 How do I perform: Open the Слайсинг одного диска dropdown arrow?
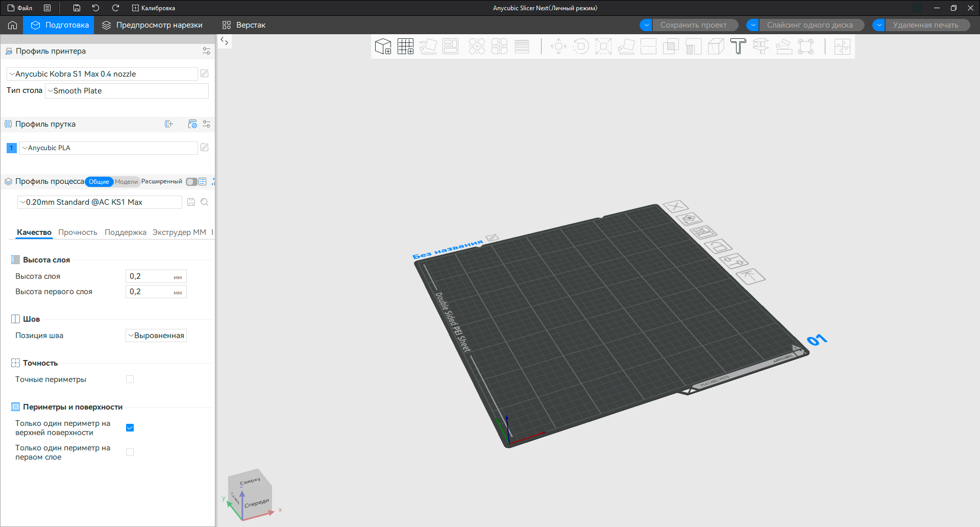point(753,25)
